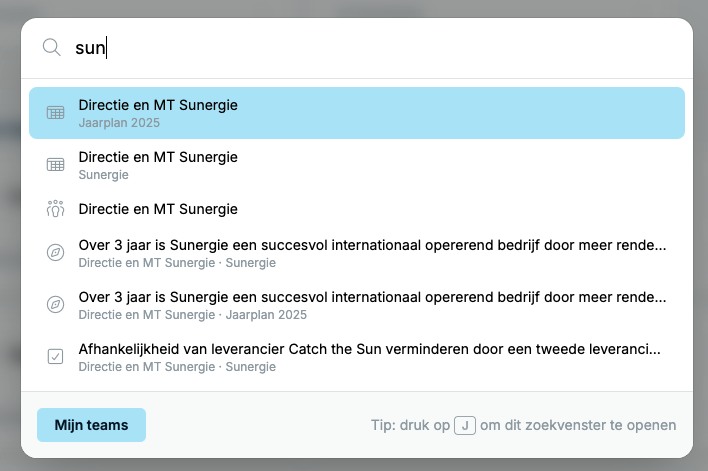Click checkbox icon of Catch the Sun result
The height and width of the screenshot is (471, 708).
(x=56, y=356)
